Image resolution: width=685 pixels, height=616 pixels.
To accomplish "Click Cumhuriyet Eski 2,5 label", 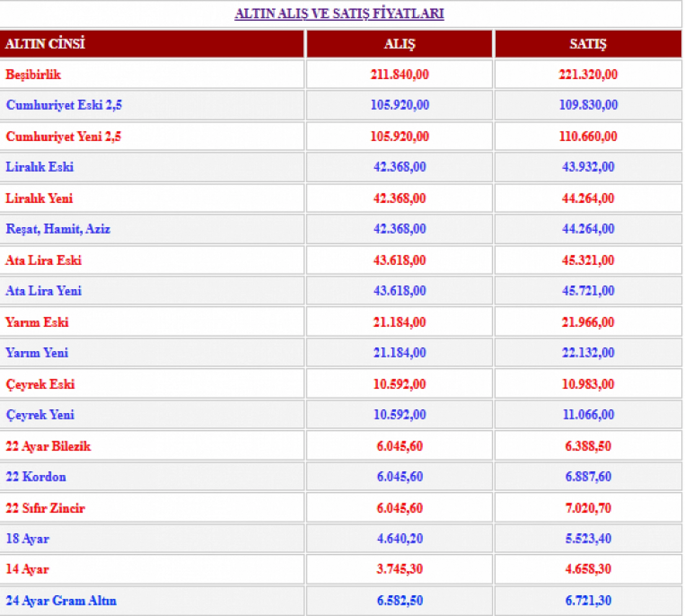I will 64,105.
